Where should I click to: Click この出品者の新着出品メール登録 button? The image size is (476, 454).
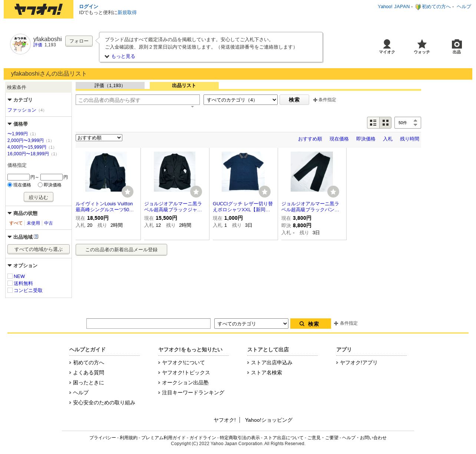(121, 250)
